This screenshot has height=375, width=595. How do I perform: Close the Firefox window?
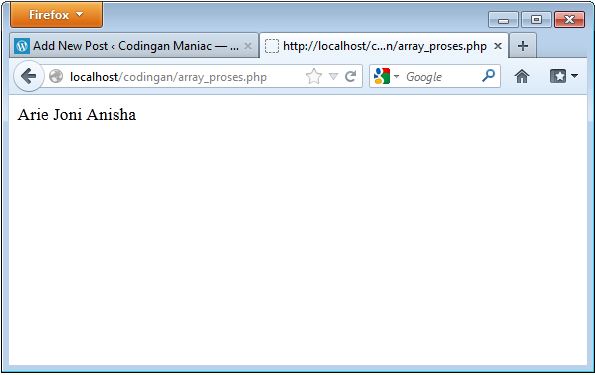click(x=570, y=20)
